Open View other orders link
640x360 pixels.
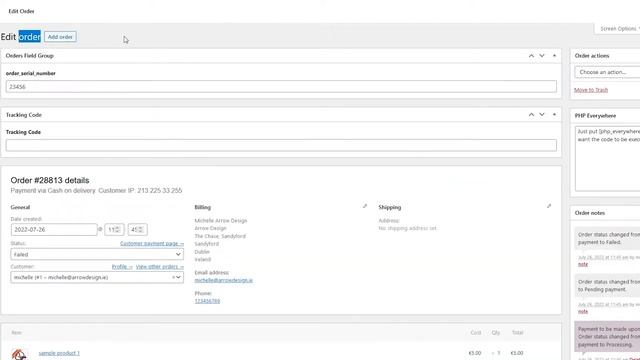tap(160, 267)
